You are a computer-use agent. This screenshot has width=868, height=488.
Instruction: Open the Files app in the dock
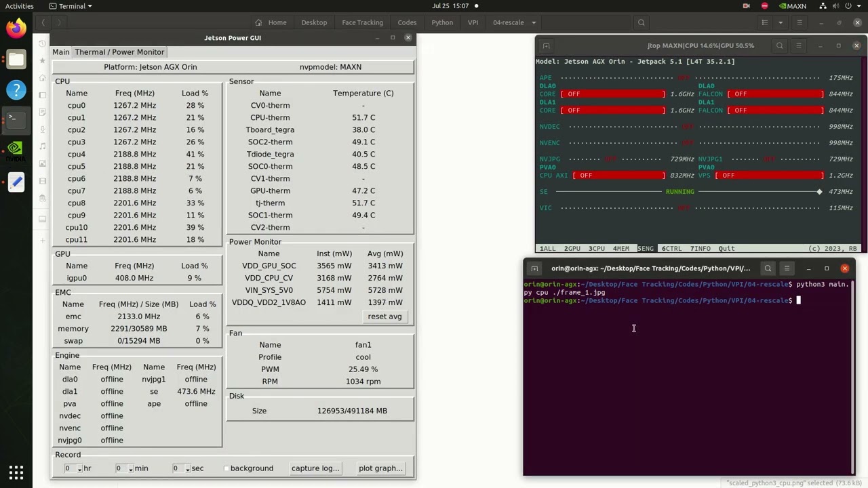click(16, 59)
